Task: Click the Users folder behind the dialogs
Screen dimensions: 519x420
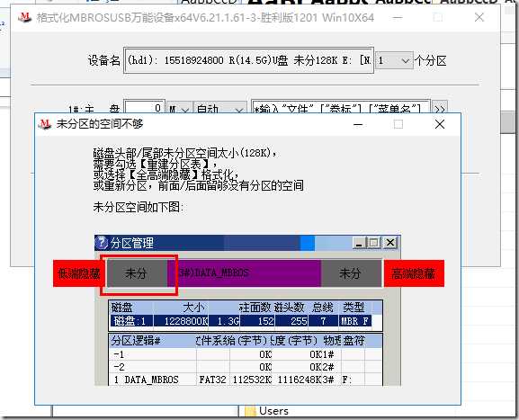Action: tap(267, 411)
